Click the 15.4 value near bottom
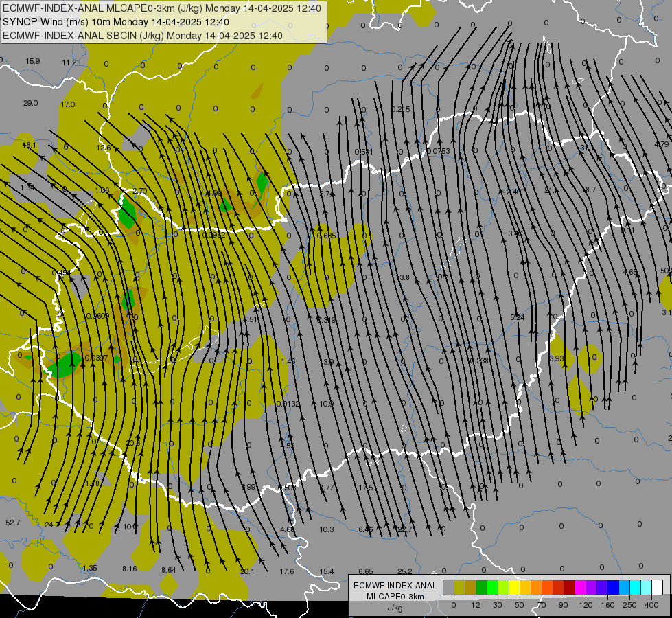The height and width of the screenshot is (618, 672). pos(327,572)
